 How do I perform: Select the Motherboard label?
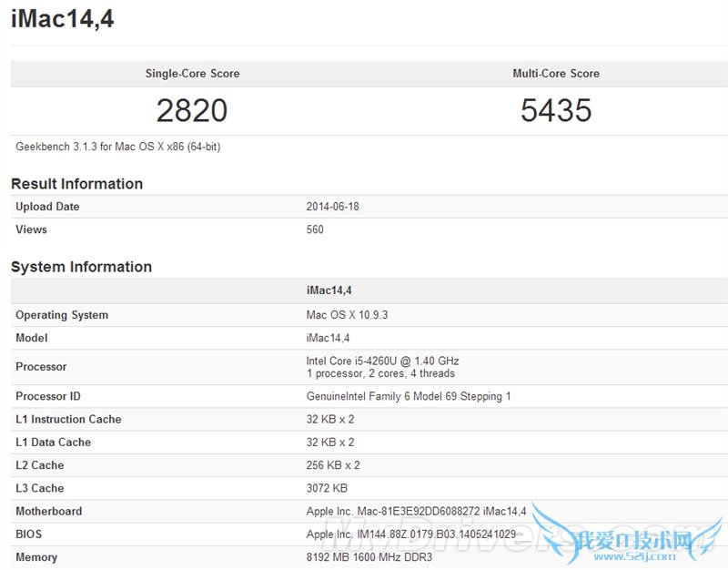49,511
